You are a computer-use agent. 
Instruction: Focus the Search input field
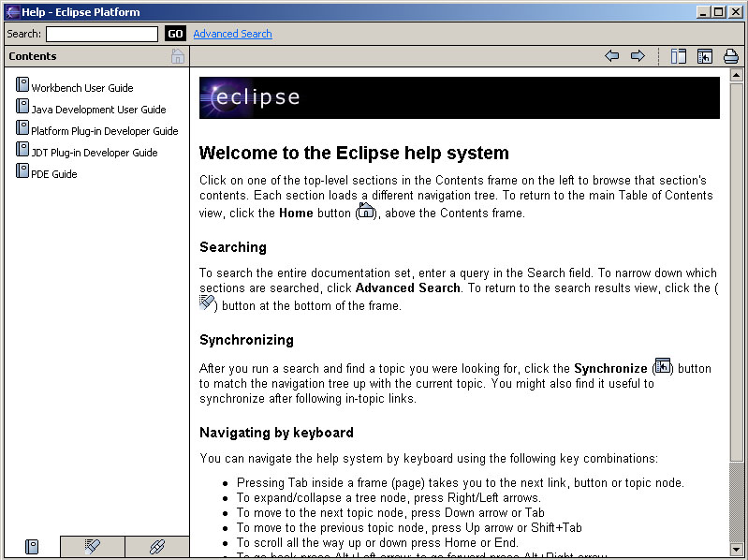[102, 34]
